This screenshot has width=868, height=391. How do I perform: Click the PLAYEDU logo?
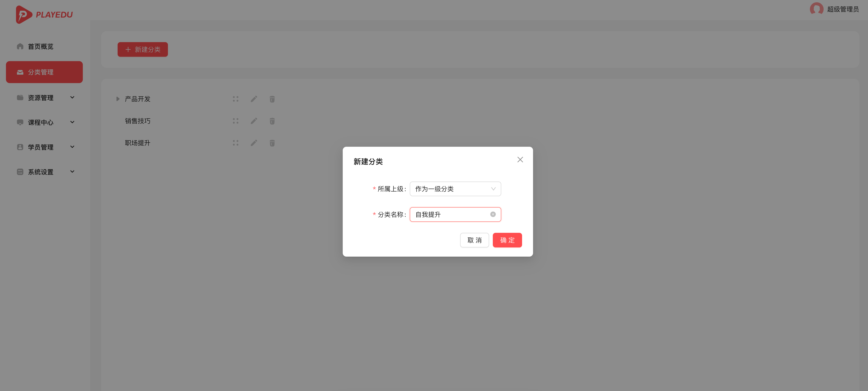44,14
